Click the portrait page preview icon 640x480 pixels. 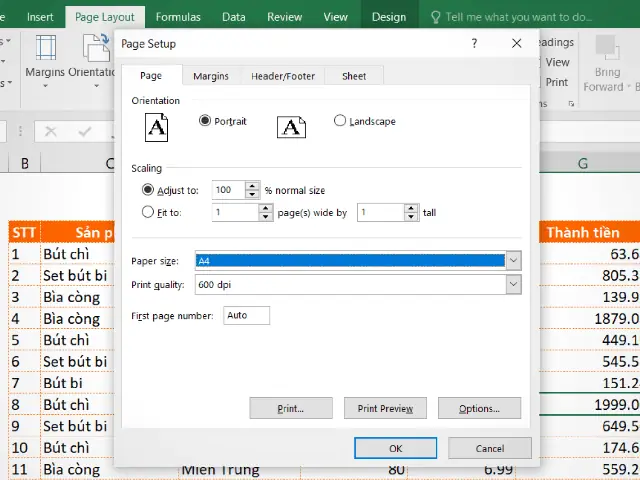coord(156,127)
